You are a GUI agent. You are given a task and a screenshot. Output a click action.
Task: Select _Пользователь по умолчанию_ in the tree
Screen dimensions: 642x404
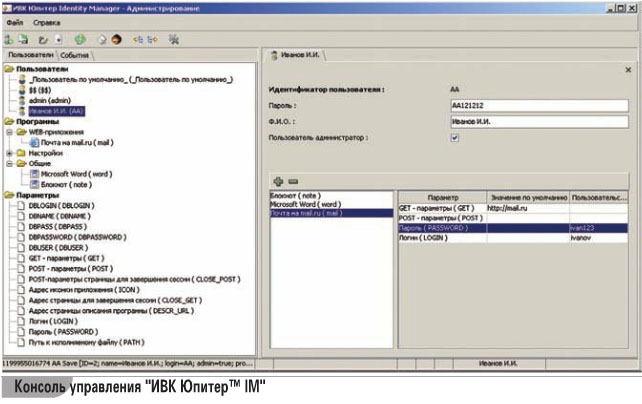[131, 79]
